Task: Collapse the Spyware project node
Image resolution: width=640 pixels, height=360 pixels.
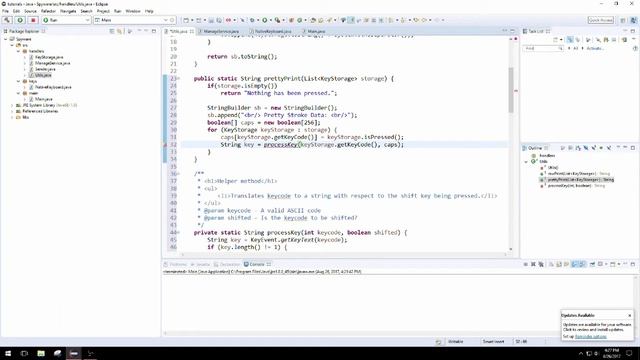Action: click(x=6, y=39)
